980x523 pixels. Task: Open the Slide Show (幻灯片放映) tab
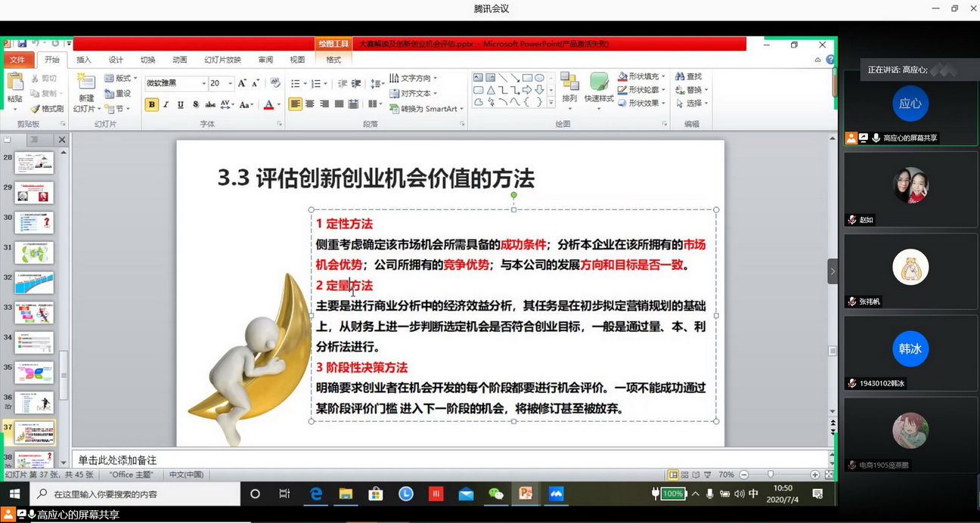[x=222, y=60]
